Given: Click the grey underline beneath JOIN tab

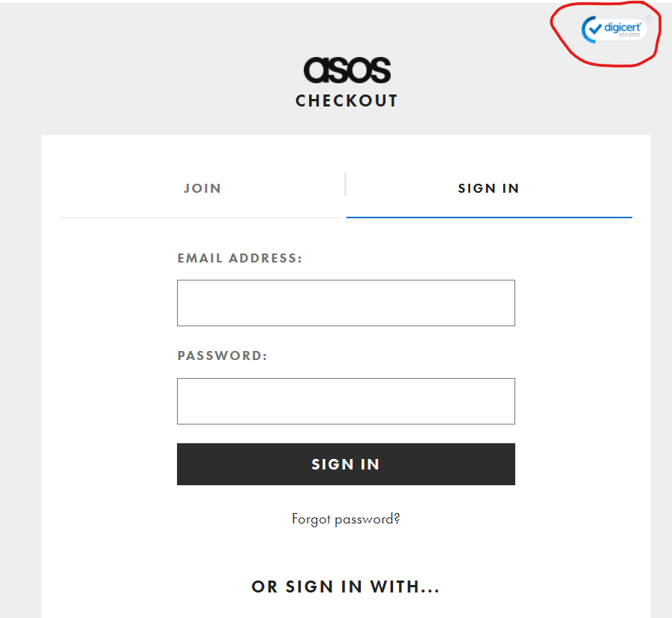Looking at the screenshot, I should (x=202, y=217).
